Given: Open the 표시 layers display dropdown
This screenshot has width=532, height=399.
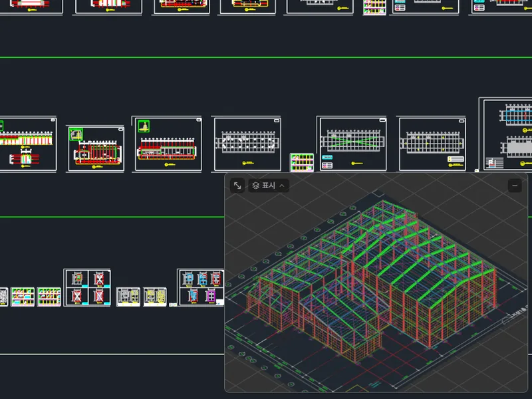Looking at the screenshot, I should [x=269, y=186].
